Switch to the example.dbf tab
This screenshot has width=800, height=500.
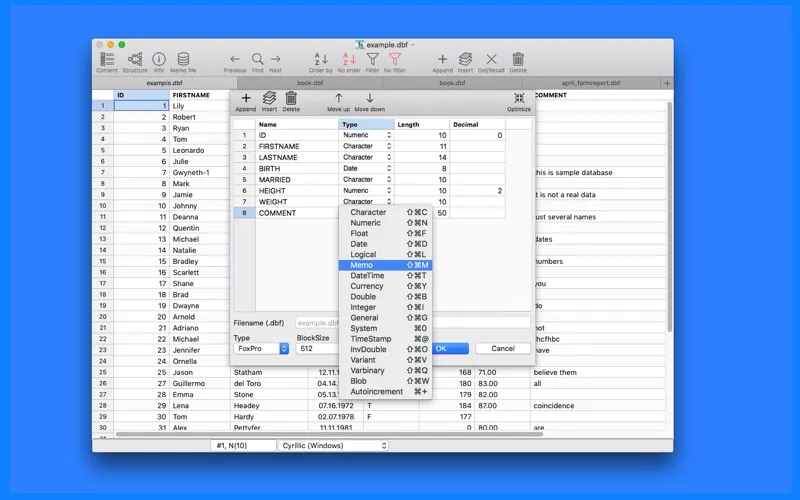coord(164,83)
